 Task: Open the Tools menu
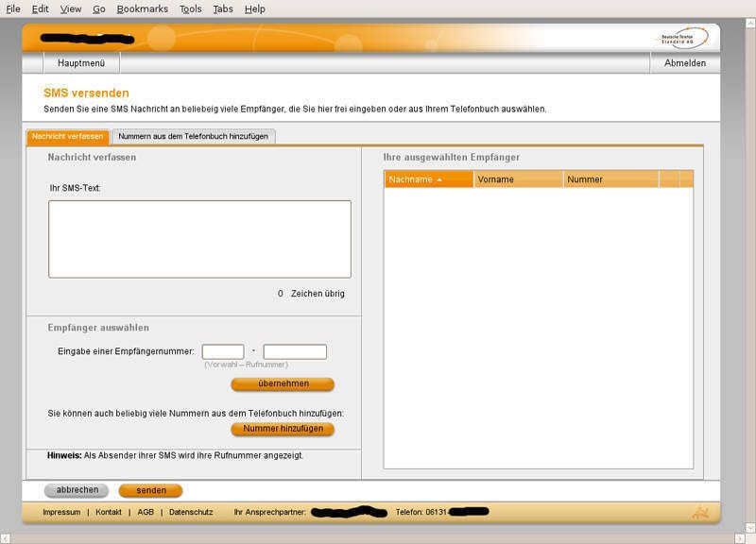[x=191, y=8]
